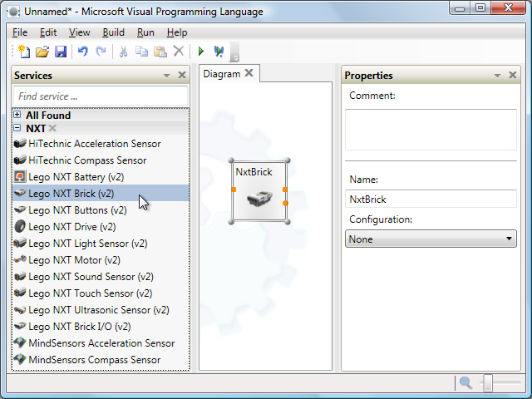Click the Paste clipboard icon
The image size is (532, 399).
coord(160,52)
